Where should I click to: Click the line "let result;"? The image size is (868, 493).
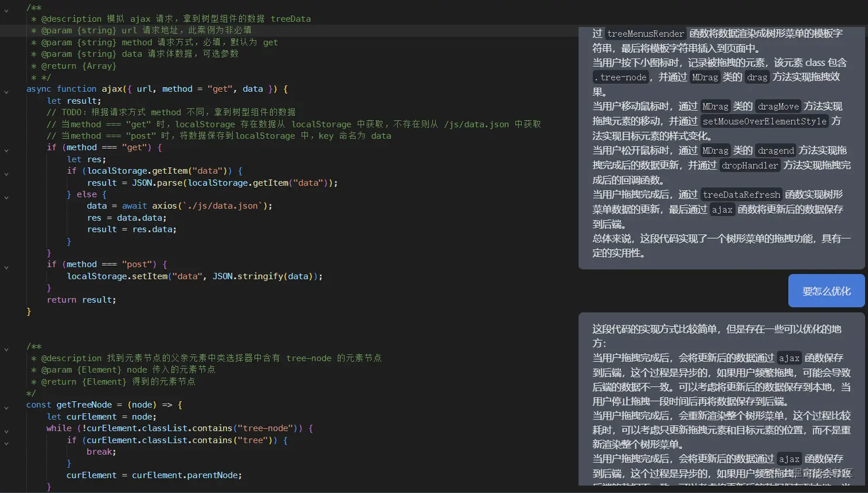click(x=74, y=101)
